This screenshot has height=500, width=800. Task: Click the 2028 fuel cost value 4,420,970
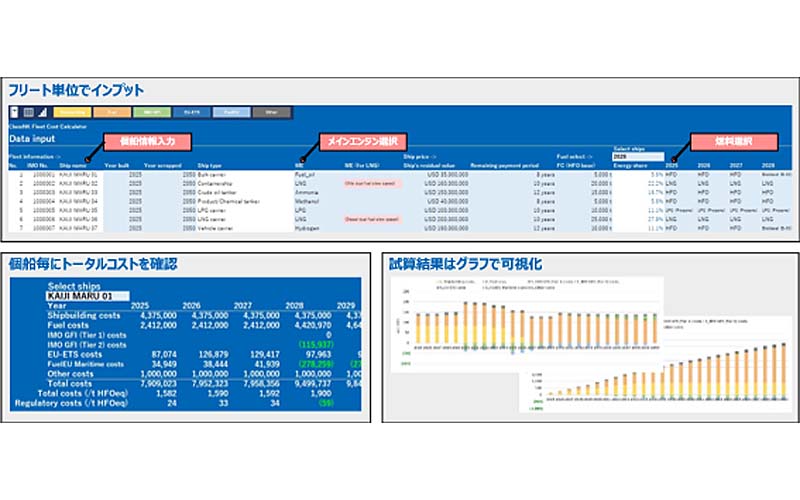pyautogui.click(x=313, y=325)
